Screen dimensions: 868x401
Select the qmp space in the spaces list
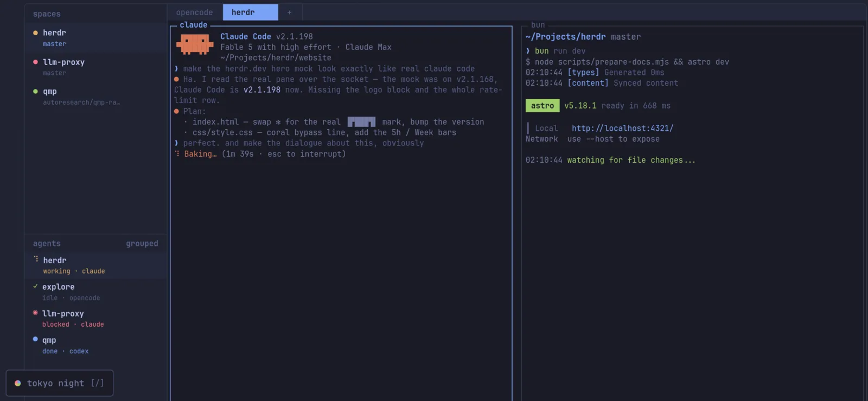[x=95, y=96]
